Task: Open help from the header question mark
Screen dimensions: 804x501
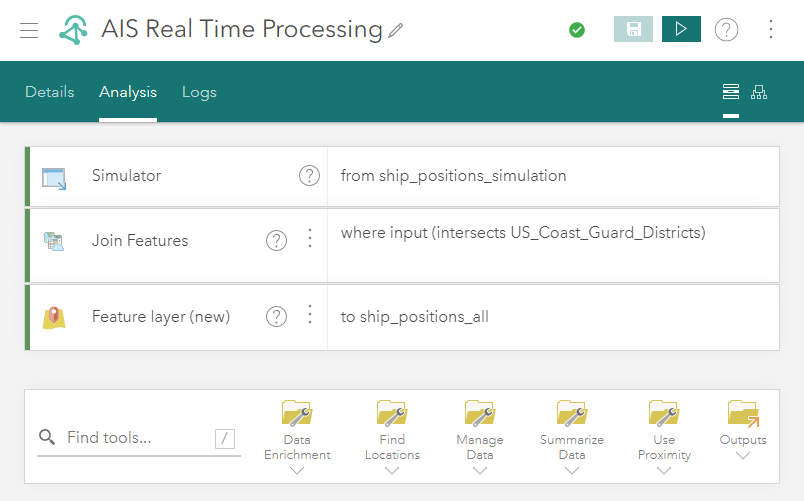Action: click(x=726, y=30)
